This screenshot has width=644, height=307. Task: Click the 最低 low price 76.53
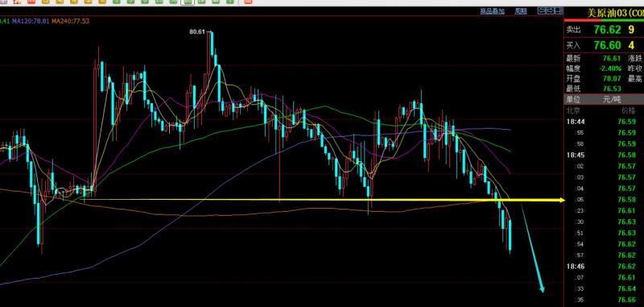611,89
